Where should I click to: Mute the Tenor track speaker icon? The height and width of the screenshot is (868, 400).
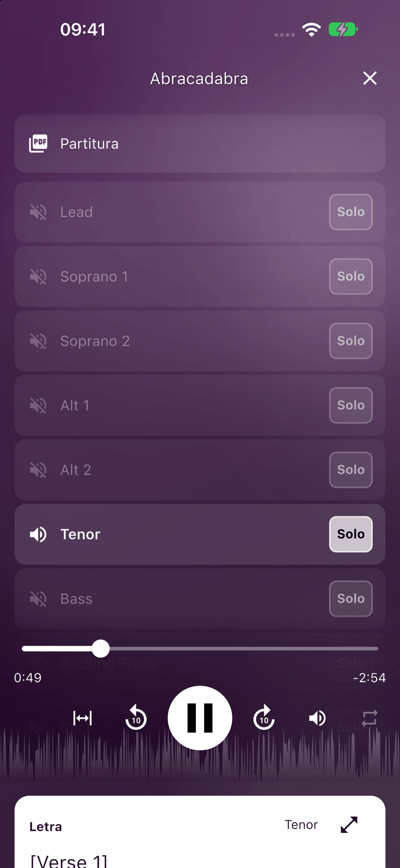[x=38, y=534]
